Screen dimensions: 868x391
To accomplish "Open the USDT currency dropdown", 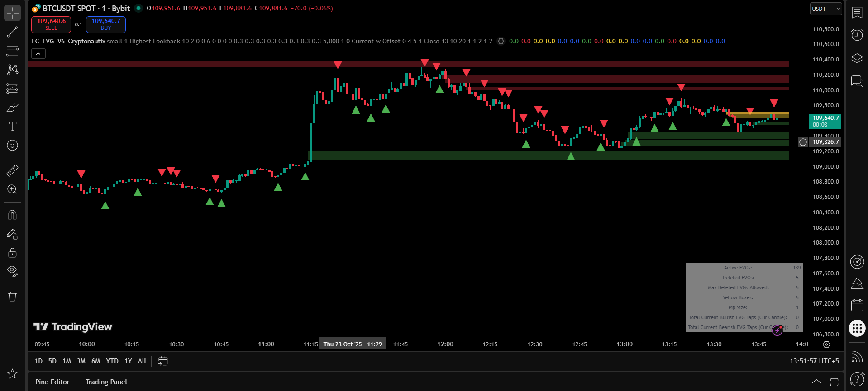I will click(825, 9).
